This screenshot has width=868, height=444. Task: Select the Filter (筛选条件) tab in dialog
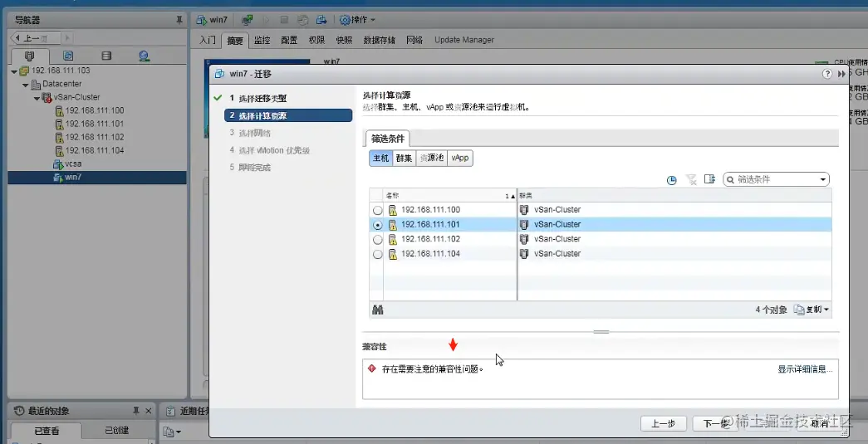pos(388,139)
